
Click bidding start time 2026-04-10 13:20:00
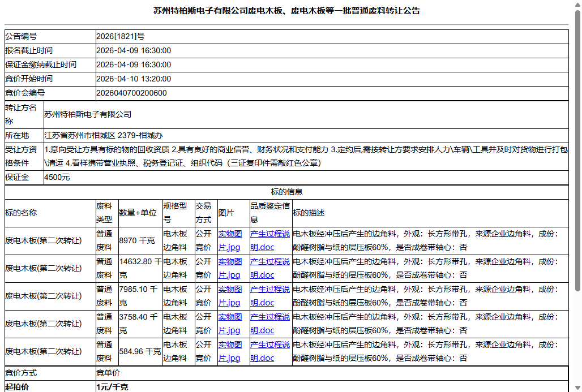coord(134,79)
